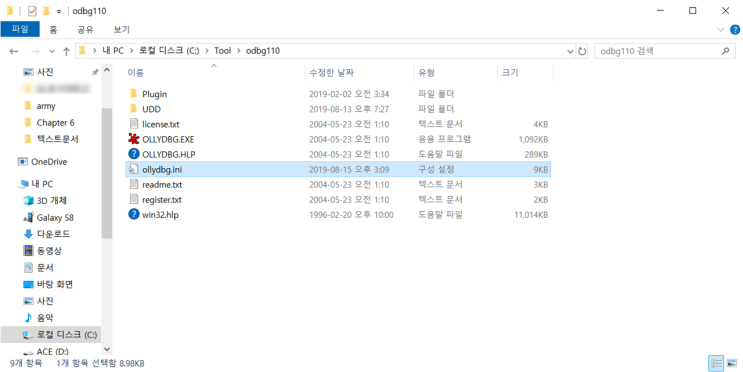
Task: Switch to the 공유 ribbon tab
Action: pos(85,30)
